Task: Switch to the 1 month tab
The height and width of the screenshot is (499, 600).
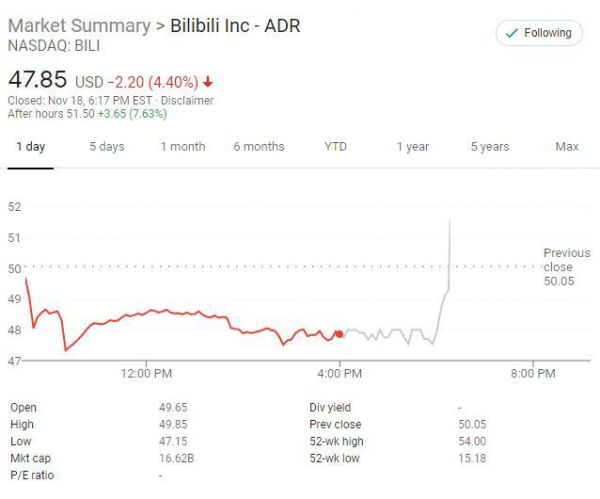Action: point(183,147)
